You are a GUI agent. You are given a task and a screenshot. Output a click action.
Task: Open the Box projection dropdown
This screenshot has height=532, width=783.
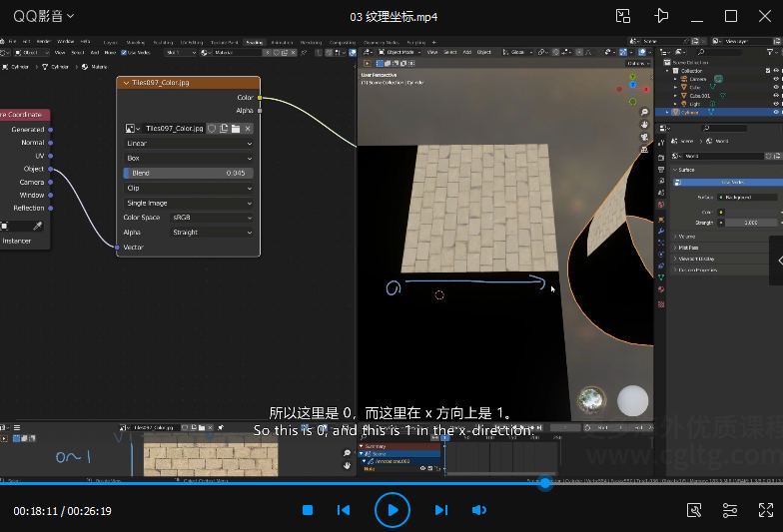click(189, 158)
